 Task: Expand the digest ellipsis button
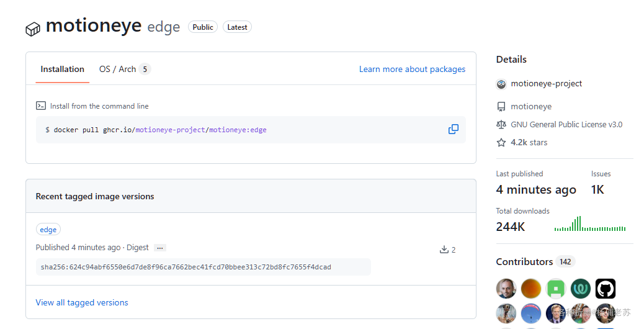click(x=160, y=248)
